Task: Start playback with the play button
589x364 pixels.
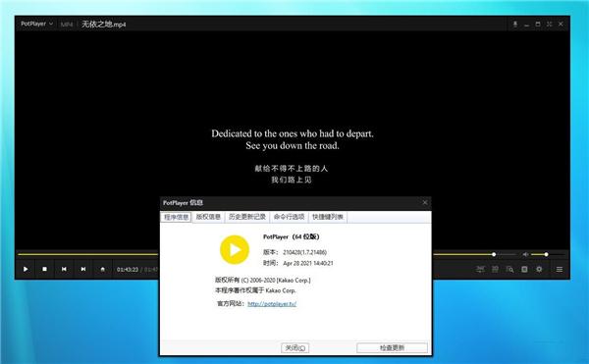Action: (x=26, y=269)
